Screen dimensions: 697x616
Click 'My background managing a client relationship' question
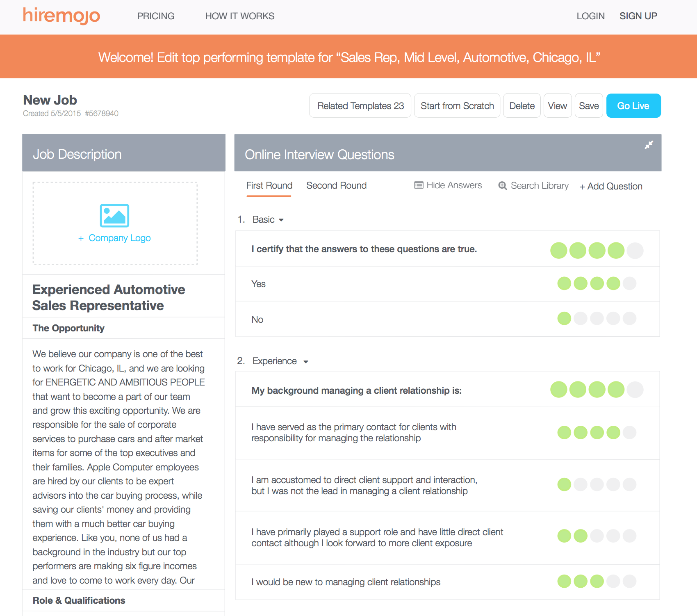click(x=356, y=390)
